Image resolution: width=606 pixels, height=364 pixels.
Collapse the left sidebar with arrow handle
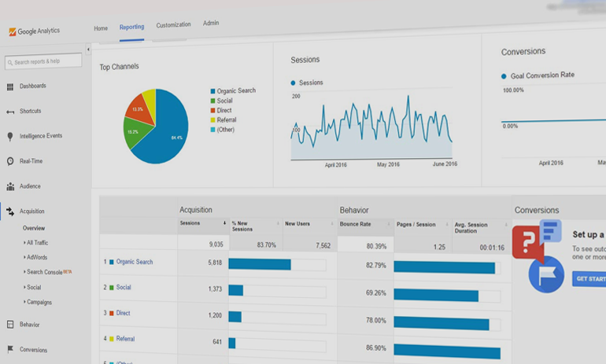coord(88,50)
